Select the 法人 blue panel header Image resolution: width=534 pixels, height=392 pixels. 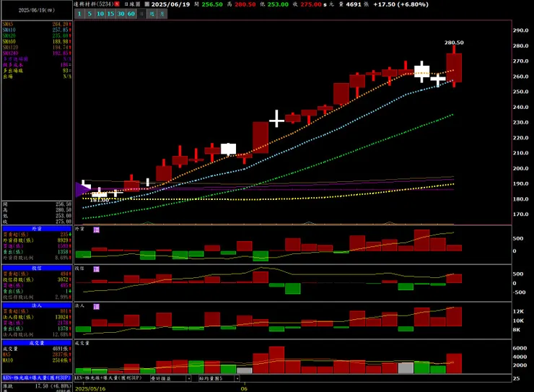click(37, 305)
